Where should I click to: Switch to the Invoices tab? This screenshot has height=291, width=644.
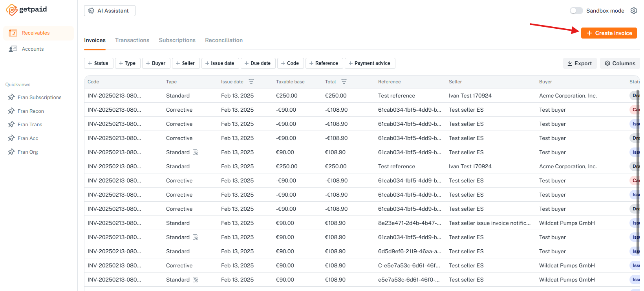pos(95,40)
